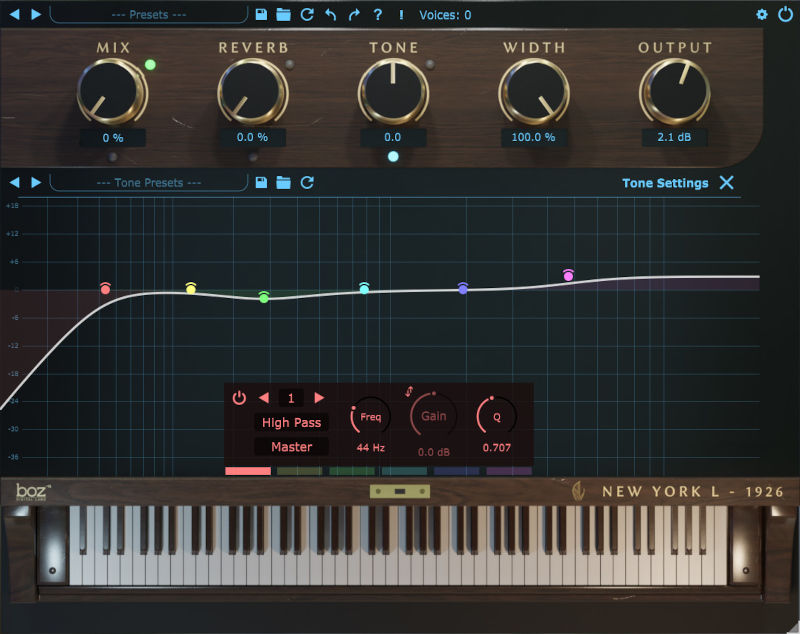This screenshot has width=800, height=634.
Task: Click the exclamation mark icon
Action: 401,15
